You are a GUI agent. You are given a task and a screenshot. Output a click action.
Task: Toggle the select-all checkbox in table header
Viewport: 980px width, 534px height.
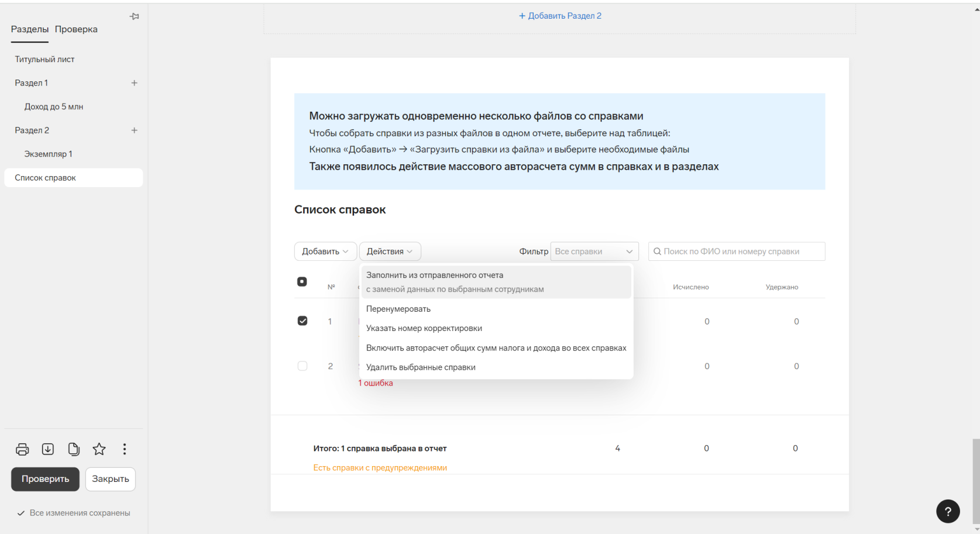coord(302,282)
